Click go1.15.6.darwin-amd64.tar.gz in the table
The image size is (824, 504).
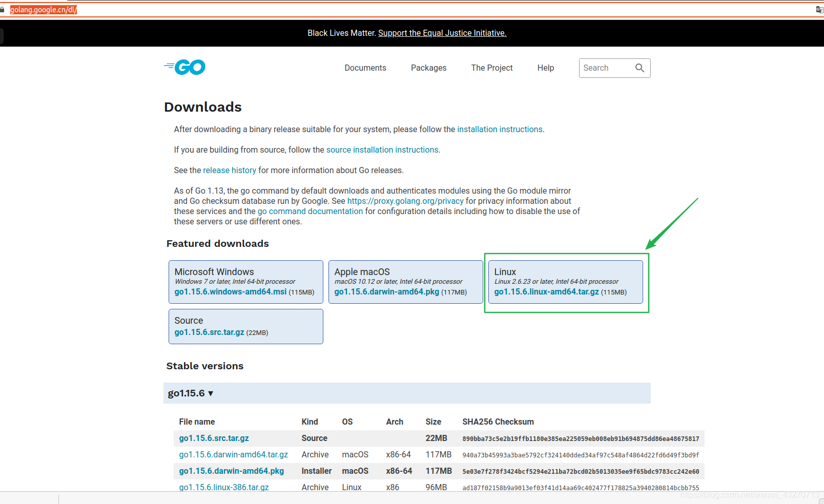point(233,454)
